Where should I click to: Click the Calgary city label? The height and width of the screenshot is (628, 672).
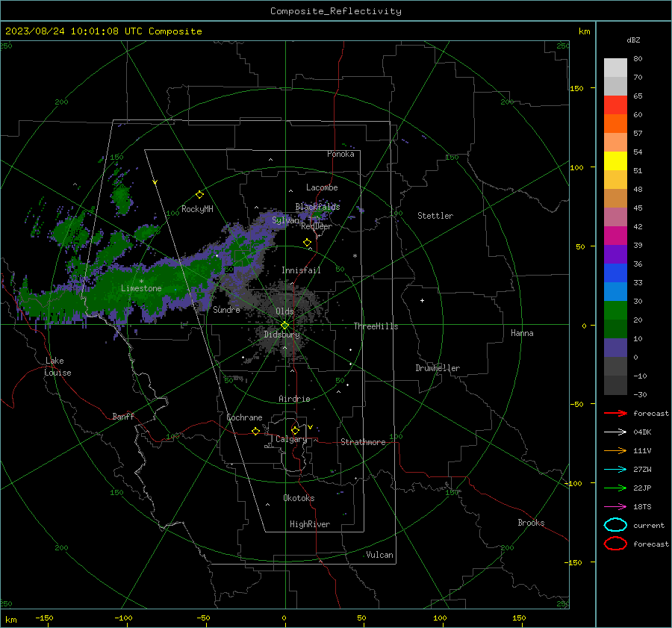291,439
